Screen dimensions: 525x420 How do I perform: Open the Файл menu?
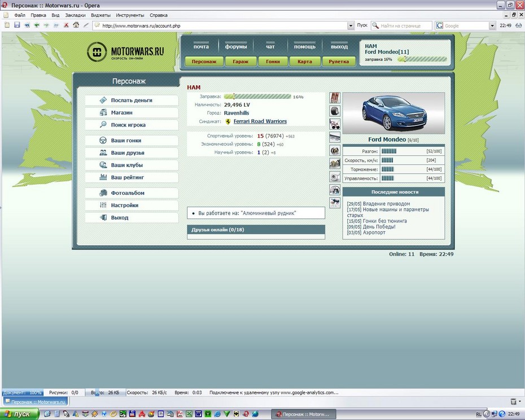coord(20,15)
